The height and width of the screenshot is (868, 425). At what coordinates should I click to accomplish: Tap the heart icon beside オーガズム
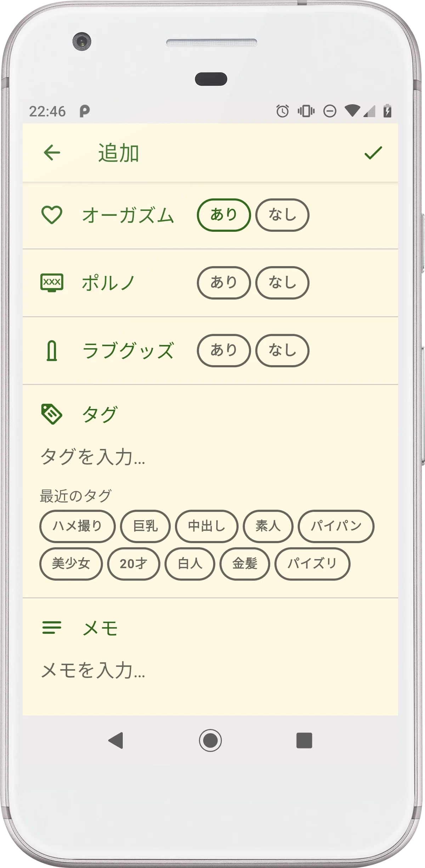52,215
